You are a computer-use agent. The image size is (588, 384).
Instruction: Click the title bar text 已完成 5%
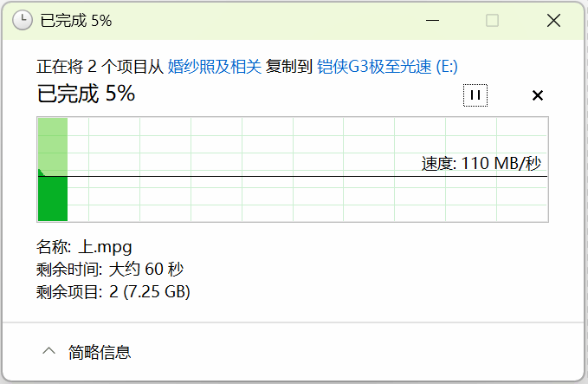point(76,20)
